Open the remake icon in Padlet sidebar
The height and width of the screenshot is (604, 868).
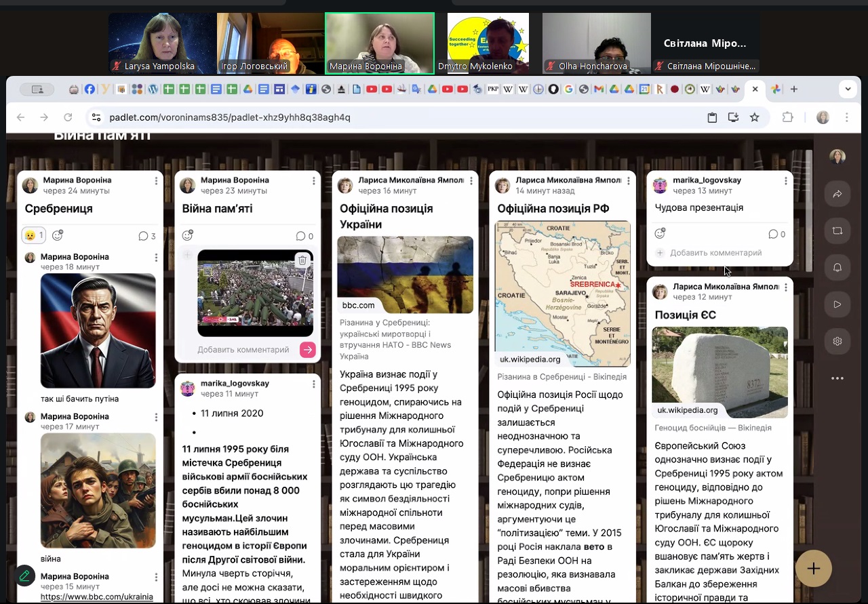pos(837,231)
